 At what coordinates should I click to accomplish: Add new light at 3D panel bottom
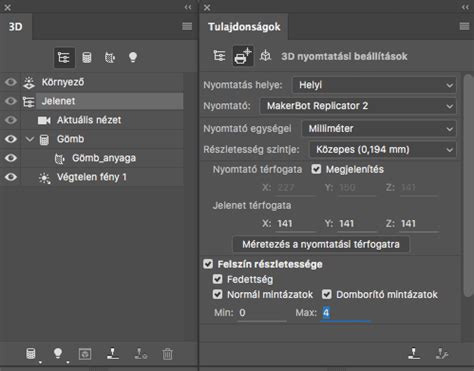pyautogui.click(x=58, y=353)
